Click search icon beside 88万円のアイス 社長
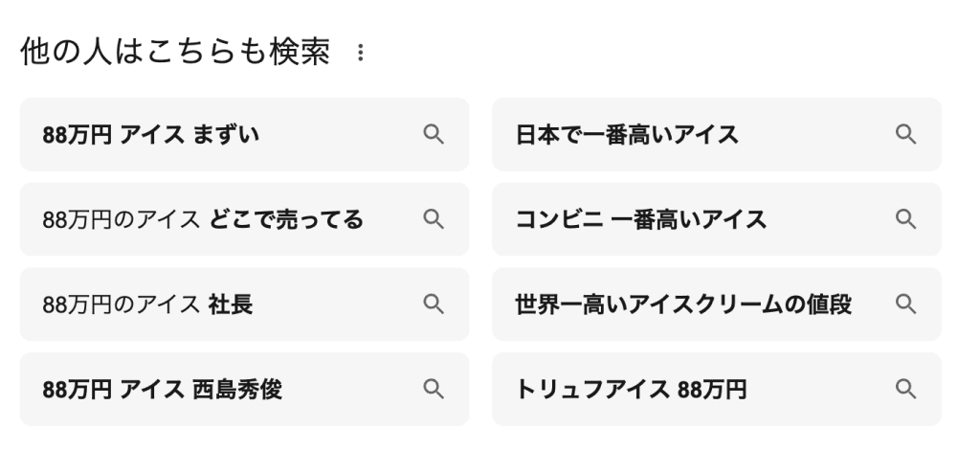This screenshot has height=450, width=980. (434, 304)
